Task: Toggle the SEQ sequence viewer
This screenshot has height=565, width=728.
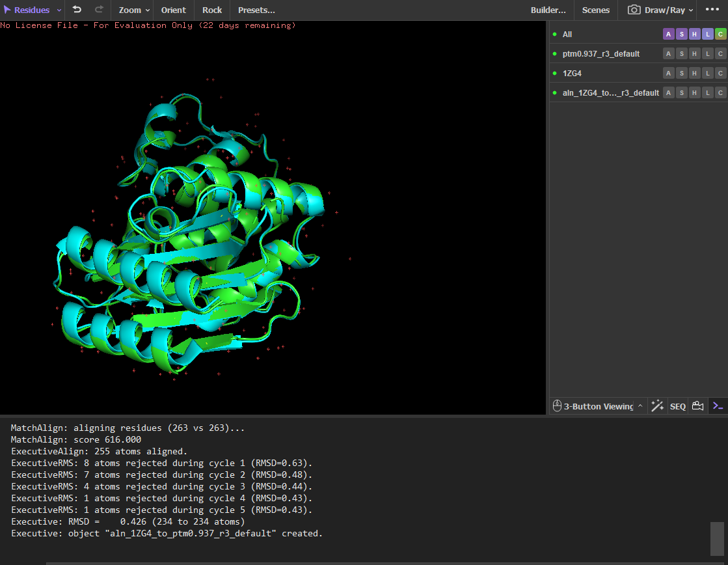Action: pos(677,406)
